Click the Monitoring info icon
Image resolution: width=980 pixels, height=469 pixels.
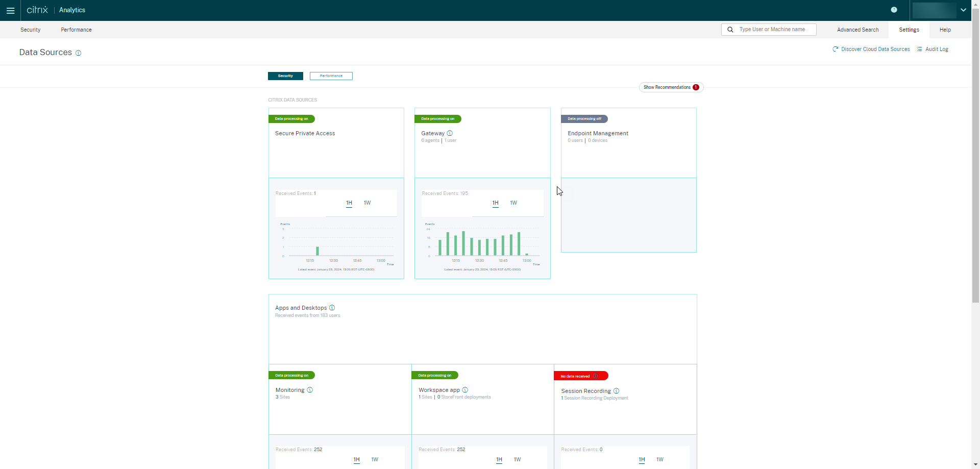(310, 390)
